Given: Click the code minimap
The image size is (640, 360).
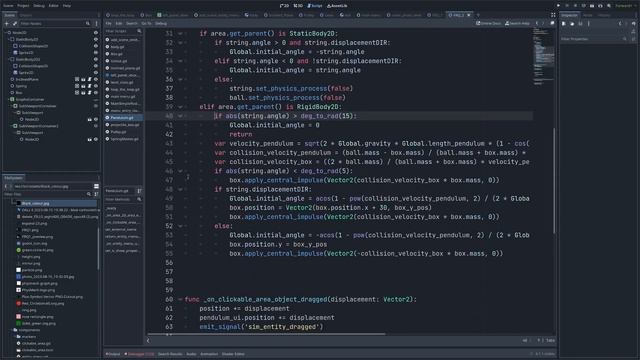Looking at the screenshot, I should [x=543, y=57].
